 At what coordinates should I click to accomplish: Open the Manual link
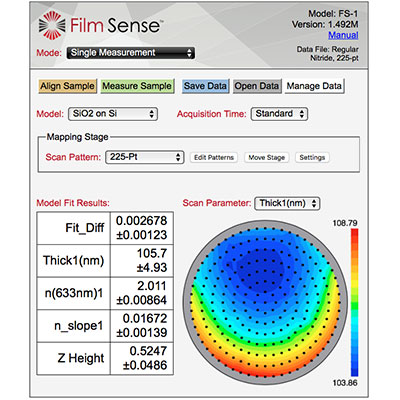pyautogui.click(x=343, y=35)
